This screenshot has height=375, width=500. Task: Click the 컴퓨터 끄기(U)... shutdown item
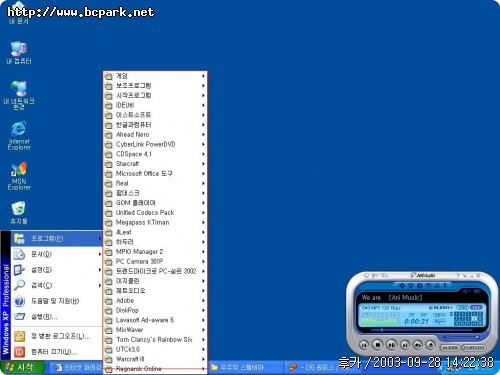[x=57, y=352]
